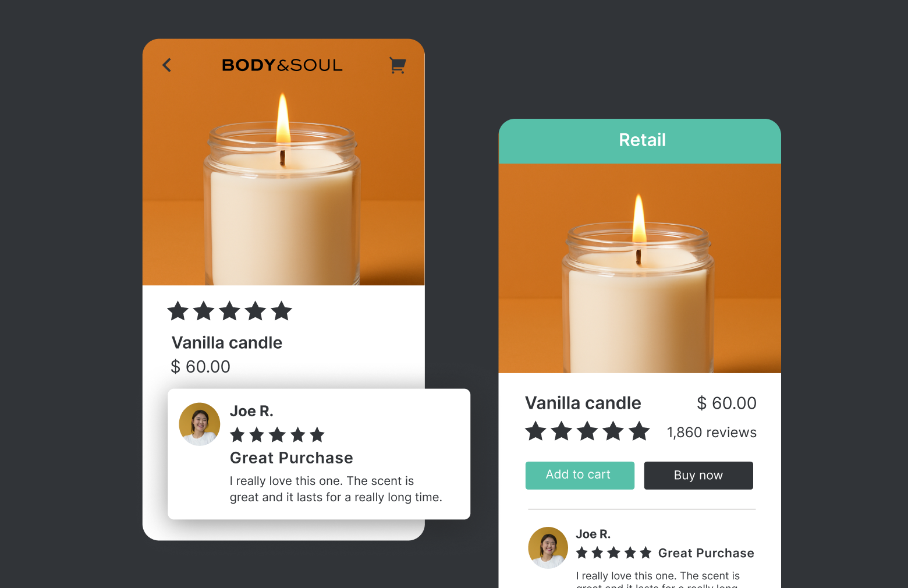Click the Buy now button
Image resolution: width=908 pixels, height=588 pixels.
tap(698, 475)
